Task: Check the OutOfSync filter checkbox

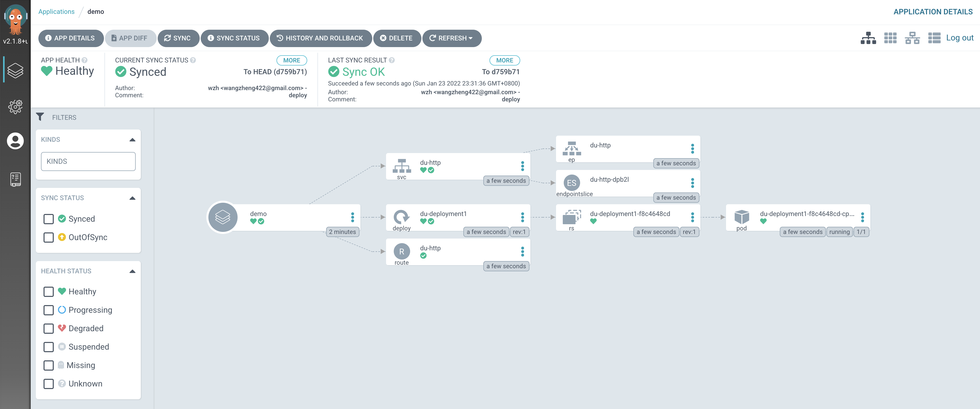Action: 49,238
